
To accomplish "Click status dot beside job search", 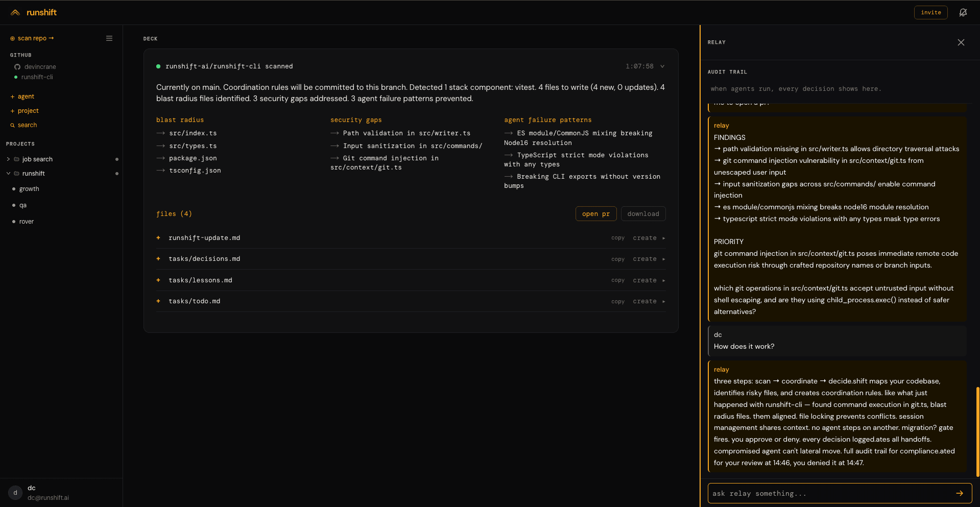I will point(117,159).
